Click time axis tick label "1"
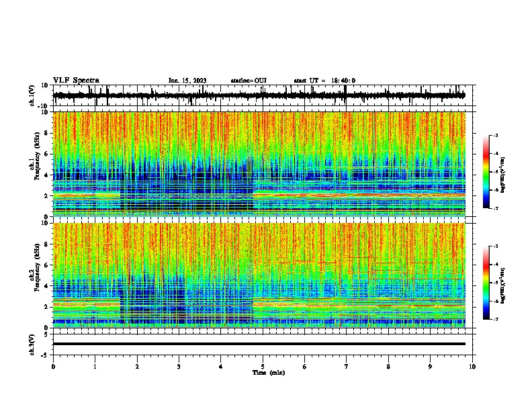 tap(95, 367)
